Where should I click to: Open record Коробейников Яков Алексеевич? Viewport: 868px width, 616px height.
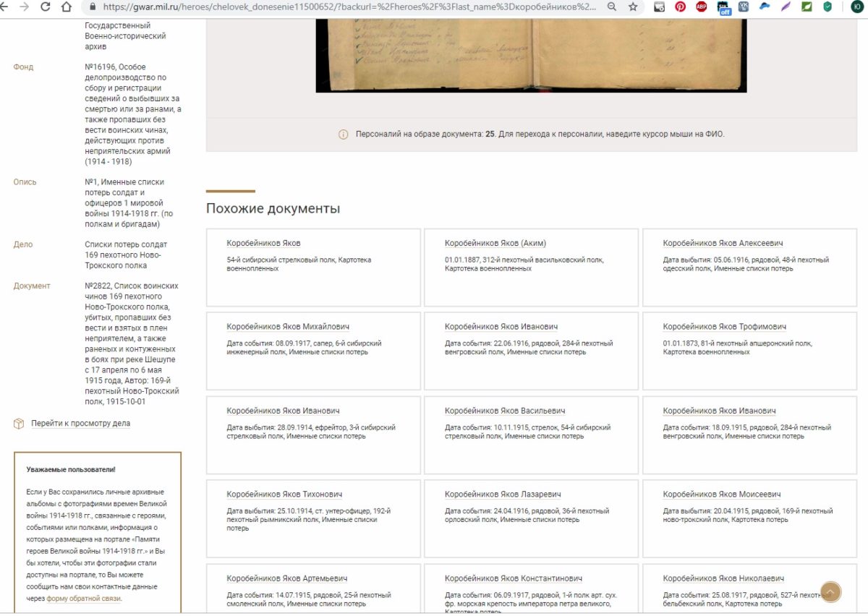coord(723,243)
